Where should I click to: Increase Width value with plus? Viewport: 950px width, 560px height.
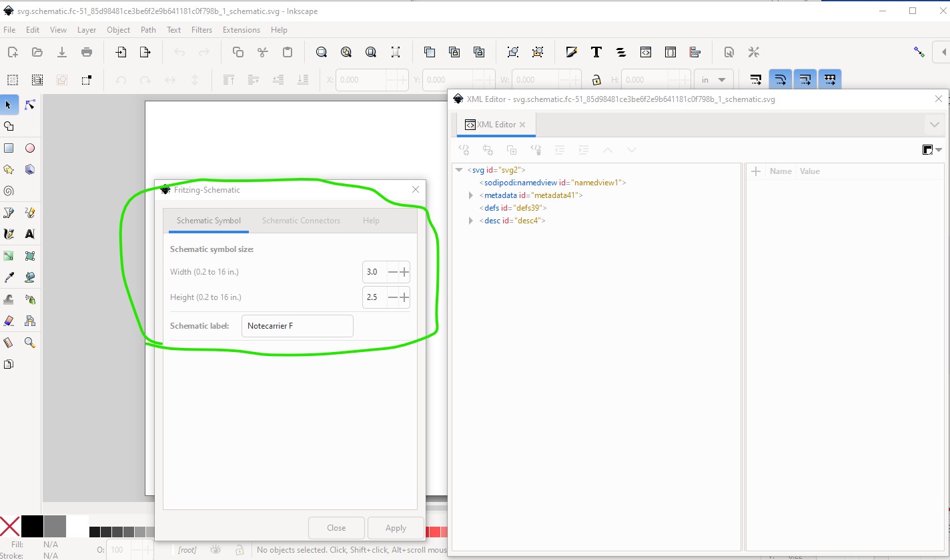(x=404, y=272)
